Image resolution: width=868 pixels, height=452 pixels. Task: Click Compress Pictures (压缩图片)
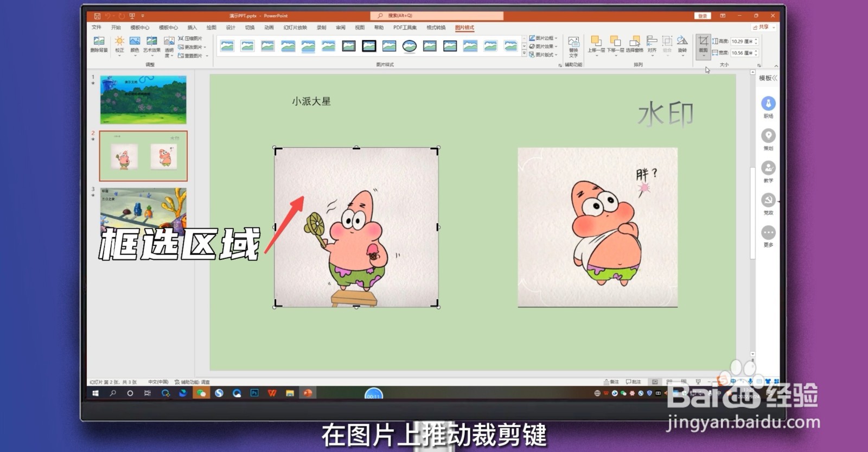pos(190,39)
